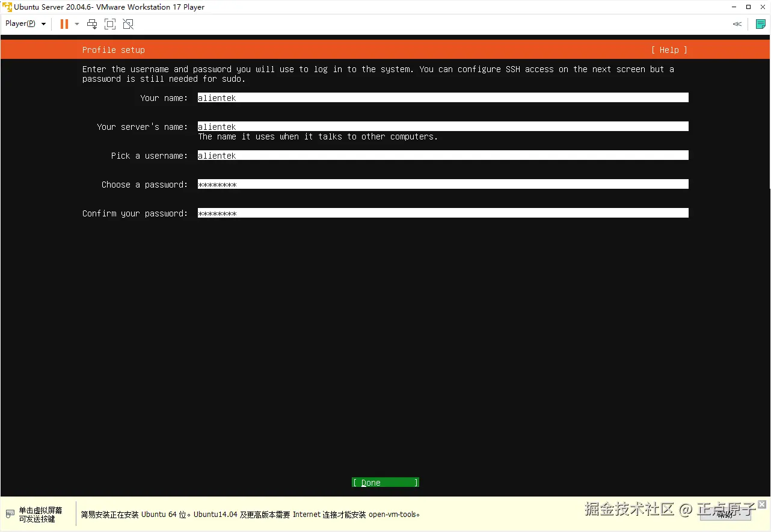Click the "Your server's name:" label

143,126
